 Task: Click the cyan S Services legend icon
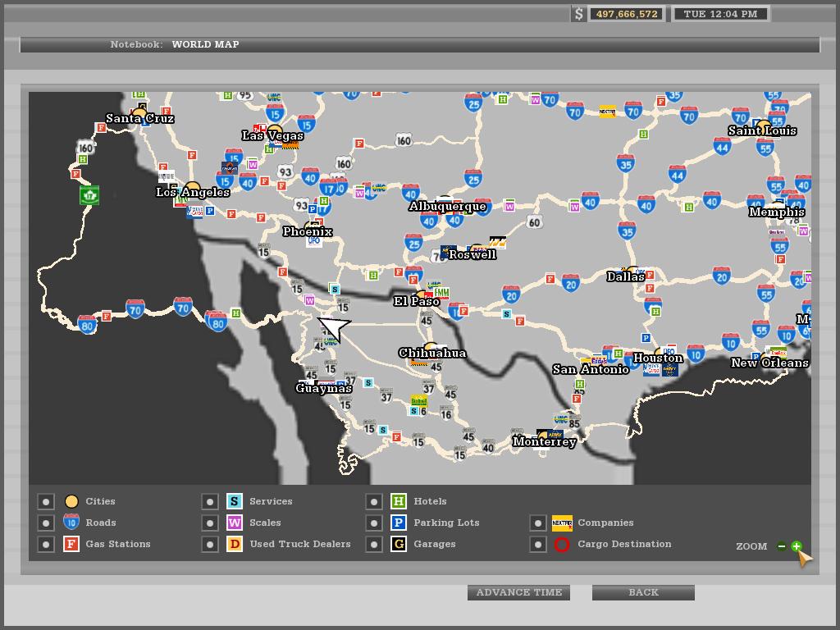pyautogui.click(x=235, y=501)
